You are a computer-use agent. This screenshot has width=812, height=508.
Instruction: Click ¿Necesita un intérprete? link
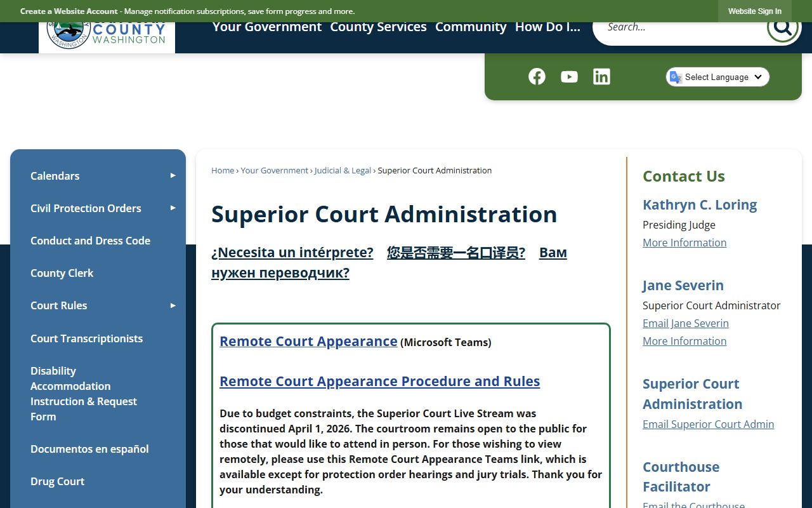[x=292, y=252]
